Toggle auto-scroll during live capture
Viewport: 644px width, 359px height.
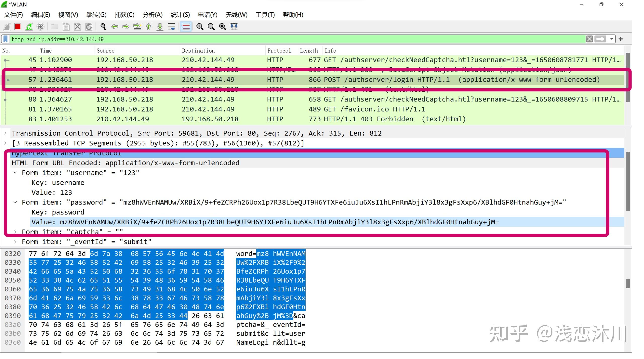pos(171,27)
